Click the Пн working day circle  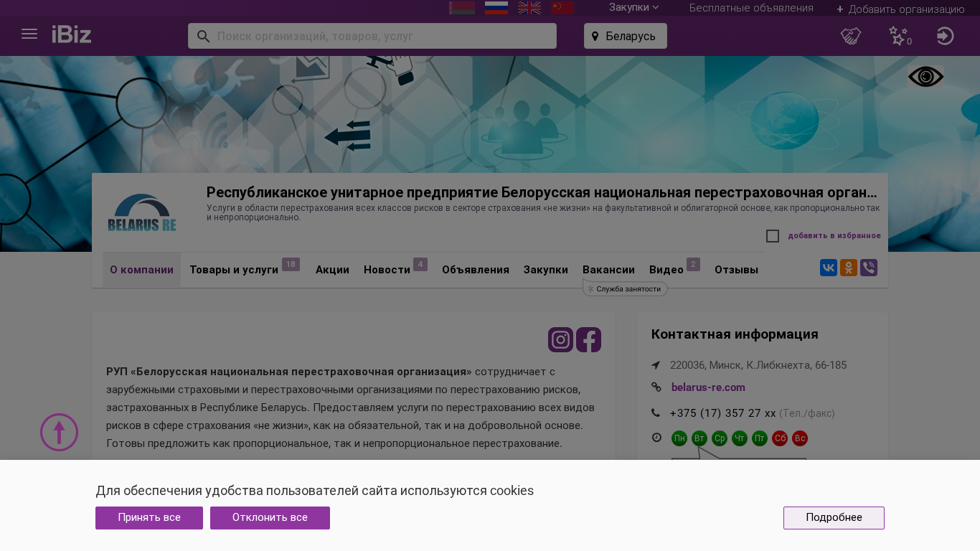pyautogui.click(x=679, y=438)
